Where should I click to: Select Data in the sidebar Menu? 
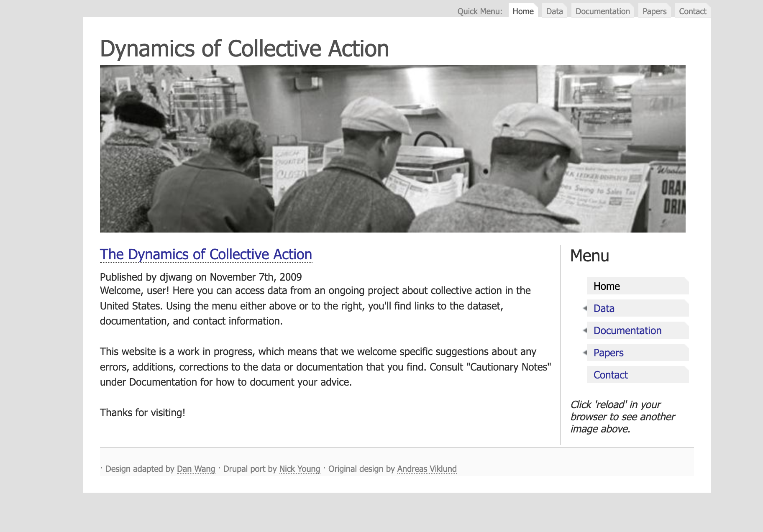pyautogui.click(x=638, y=308)
